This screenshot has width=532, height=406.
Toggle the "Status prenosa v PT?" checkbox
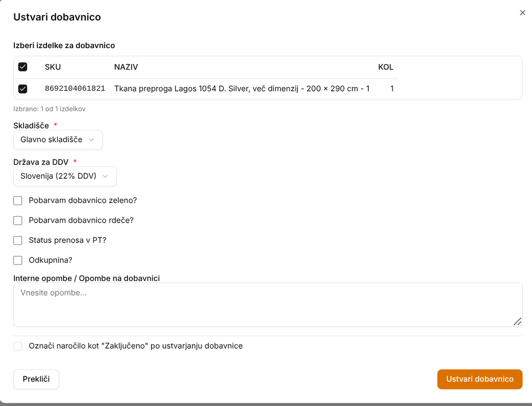pyautogui.click(x=18, y=240)
